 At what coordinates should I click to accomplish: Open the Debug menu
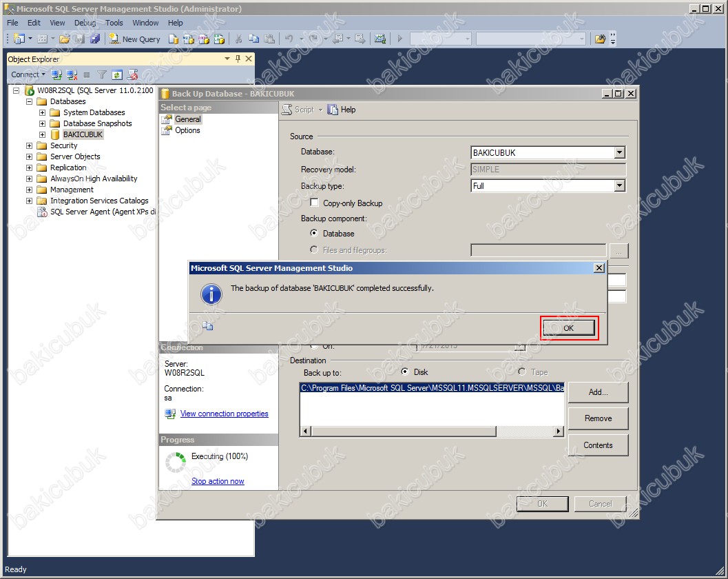click(85, 23)
